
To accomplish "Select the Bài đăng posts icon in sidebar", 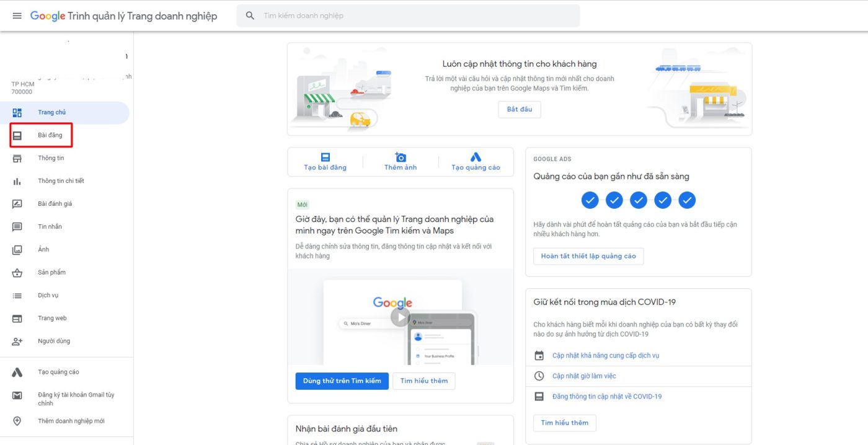I will [x=17, y=135].
